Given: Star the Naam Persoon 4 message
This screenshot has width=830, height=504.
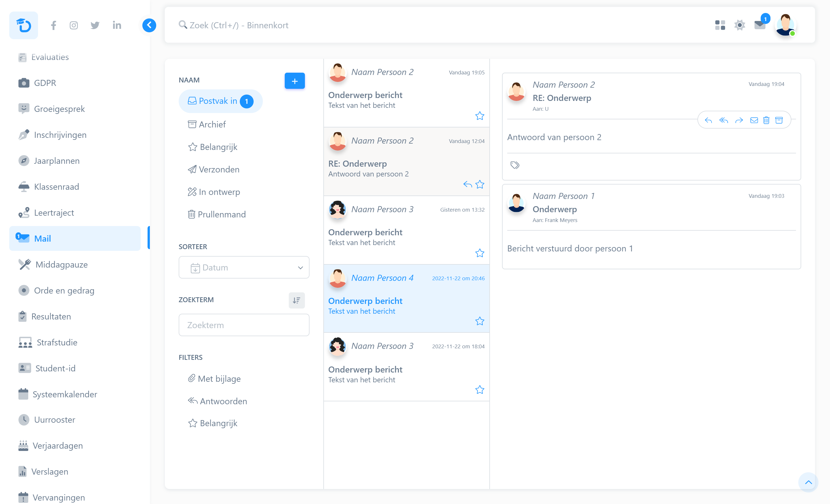Looking at the screenshot, I should click(x=480, y=321).
